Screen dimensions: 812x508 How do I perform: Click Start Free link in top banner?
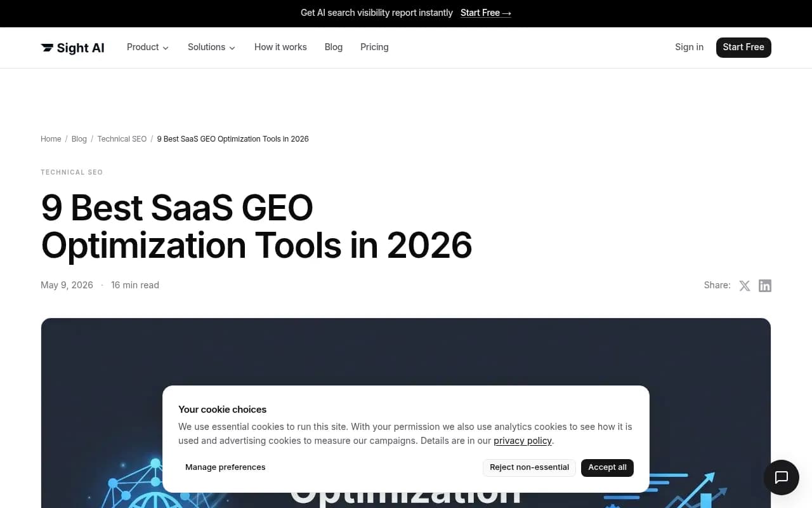[486, 13]
